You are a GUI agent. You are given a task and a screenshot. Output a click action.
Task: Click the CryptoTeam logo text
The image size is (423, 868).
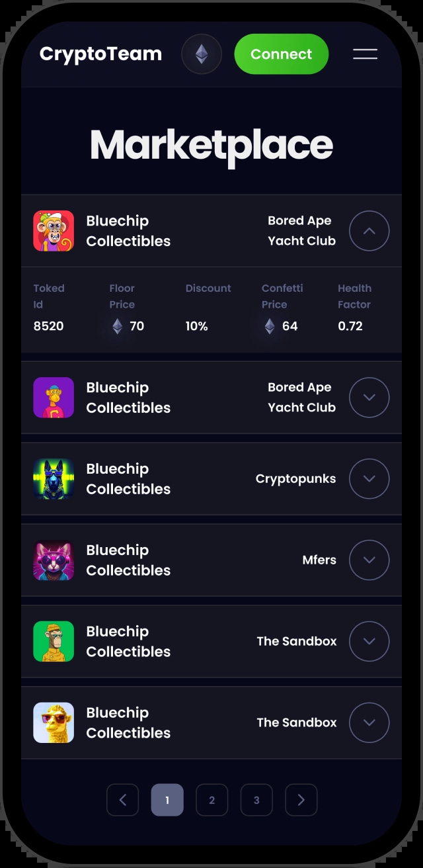pos(100,54)
